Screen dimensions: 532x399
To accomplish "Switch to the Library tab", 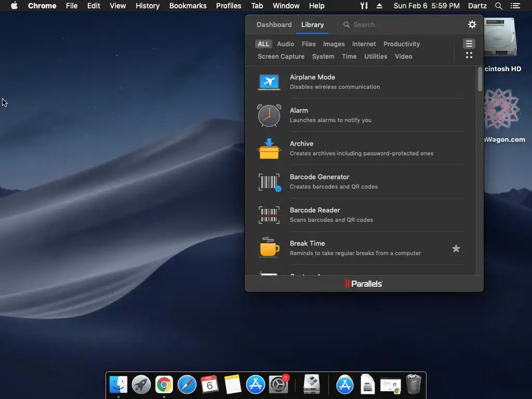I will (x=312, y=24).
